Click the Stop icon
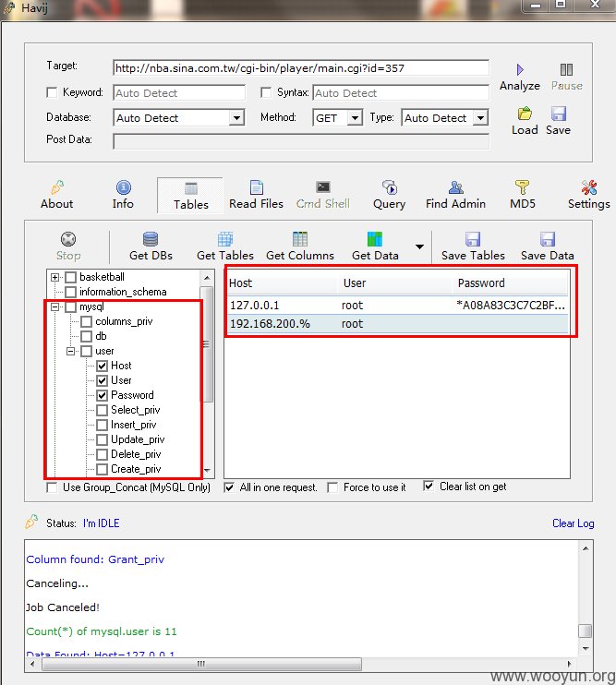616x685 pixels. click(68, 239)
